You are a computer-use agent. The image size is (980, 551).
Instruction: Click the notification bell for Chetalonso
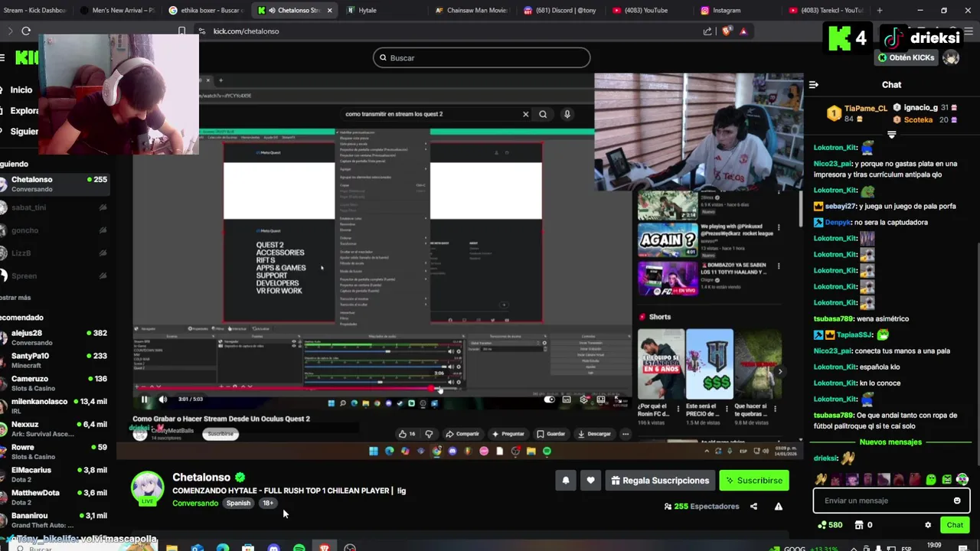pyautogui.click(x=566, y=481)
